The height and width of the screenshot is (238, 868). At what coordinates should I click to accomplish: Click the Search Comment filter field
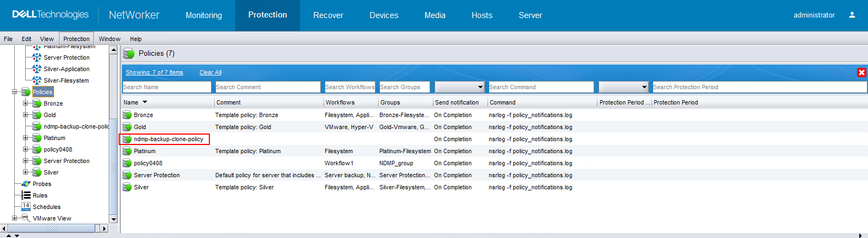pyautogui.click(x=268, y=87)
